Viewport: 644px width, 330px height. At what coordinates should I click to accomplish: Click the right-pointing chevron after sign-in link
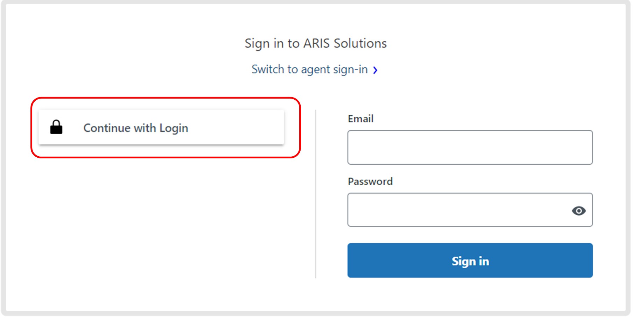[376, 70]
